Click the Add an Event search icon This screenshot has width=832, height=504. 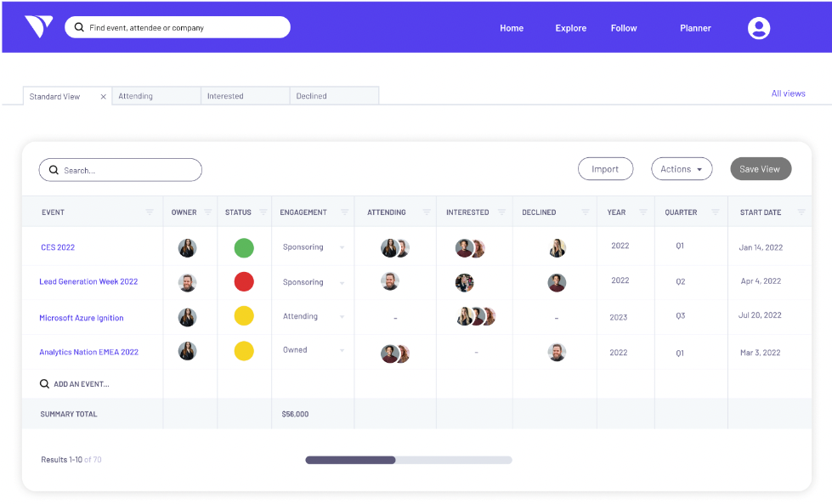pos(44,383)
